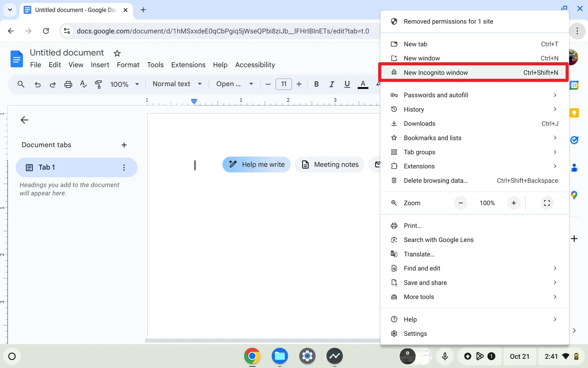Open the zoom 100% dropdown in Docs
The width and height of the screenshot is (588, 368).
[124, 84]
